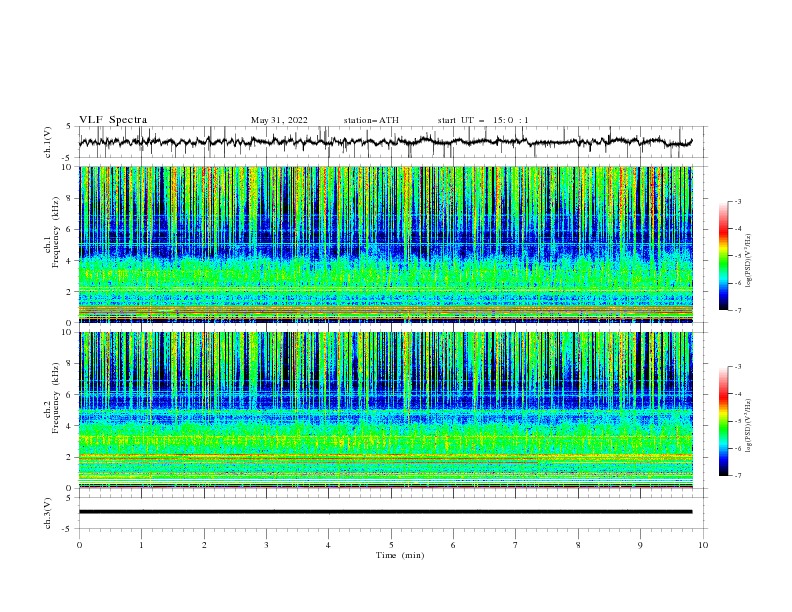Click the "1" tick on the time axis
Image resolution: width=792 pixels, height=612 pixels.
click(141, 545)
